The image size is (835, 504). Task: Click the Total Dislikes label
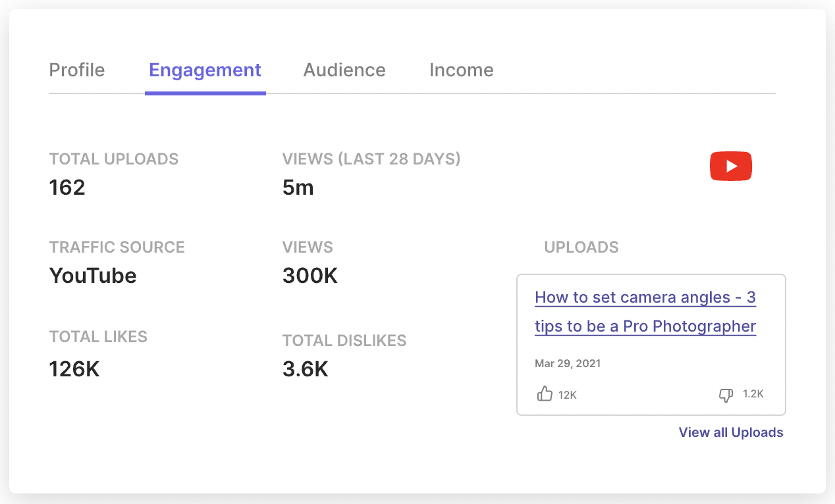(x=344, y=341)
